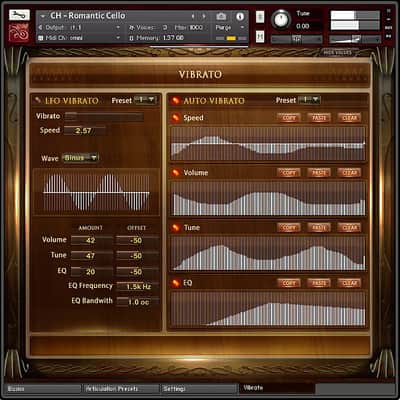Click the minimize dash in header strip

pos(389,19)
